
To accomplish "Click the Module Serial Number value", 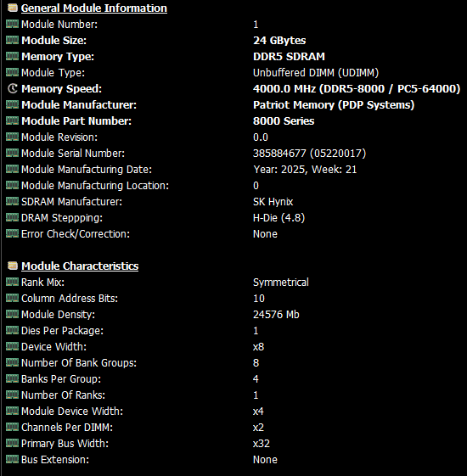I will 310,153.
